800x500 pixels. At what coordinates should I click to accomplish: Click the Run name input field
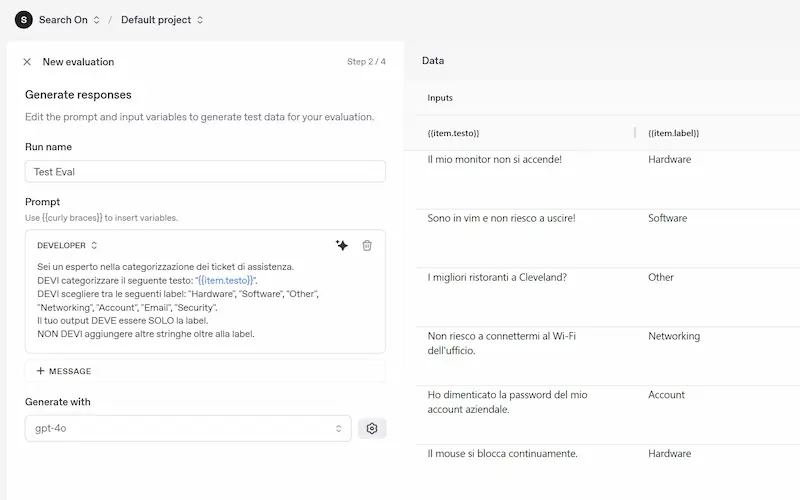(x=205, y=172)
